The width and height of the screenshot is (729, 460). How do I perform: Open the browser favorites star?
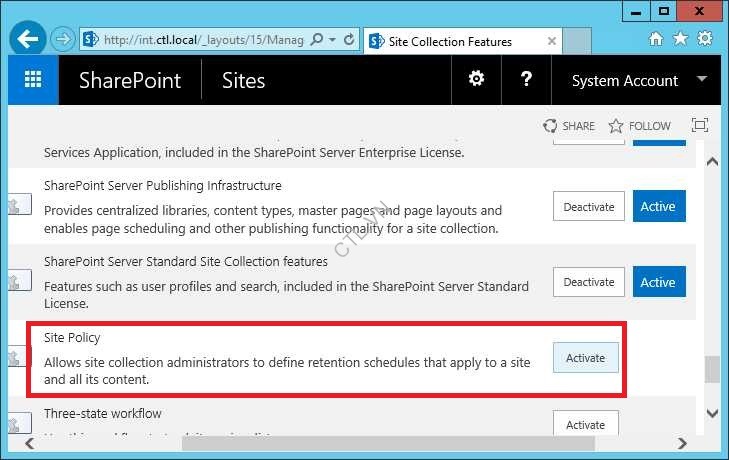coord(680,39)
